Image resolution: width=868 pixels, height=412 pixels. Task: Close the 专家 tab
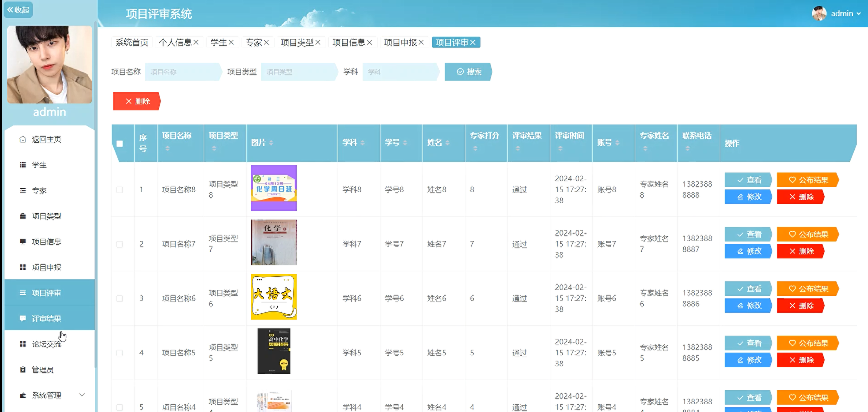(266, 43)
